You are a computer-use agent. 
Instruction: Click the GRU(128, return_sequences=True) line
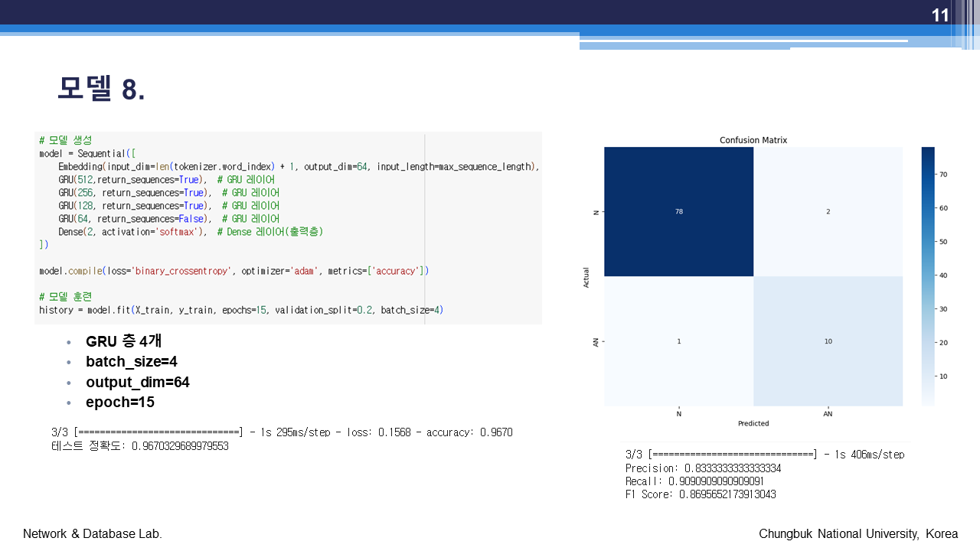pyautogui.click(x=168, y=205)
